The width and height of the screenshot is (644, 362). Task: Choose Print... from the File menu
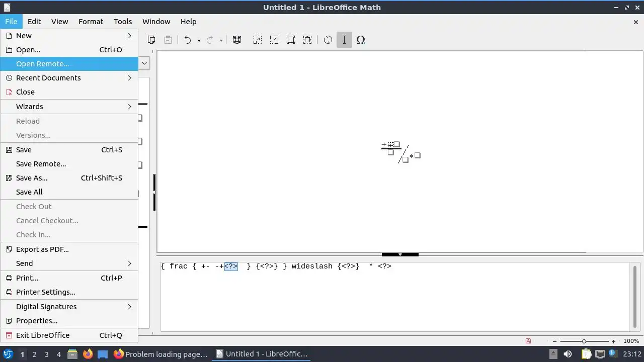[x=69, y=278]
